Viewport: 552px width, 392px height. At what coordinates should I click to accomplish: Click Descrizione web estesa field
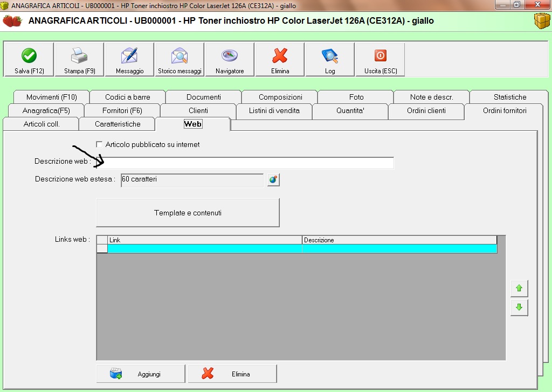point(192,180)
